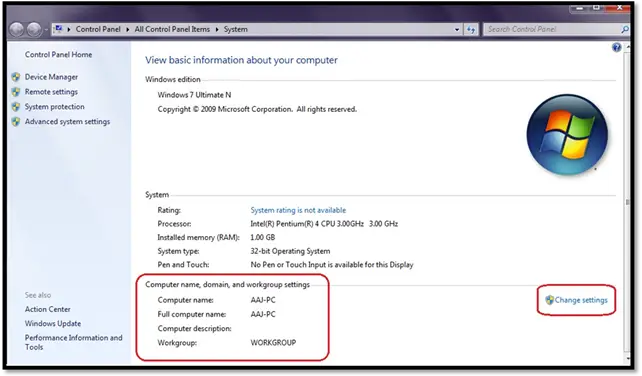Image resolution: width=642 pixels, height=376 pixels.
Task: Click No Pen or Touch Input text
Action: click(332, 265)
